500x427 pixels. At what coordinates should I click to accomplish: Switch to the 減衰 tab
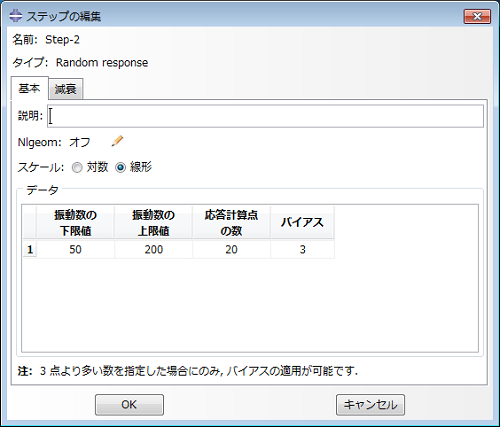coord(66,89)
